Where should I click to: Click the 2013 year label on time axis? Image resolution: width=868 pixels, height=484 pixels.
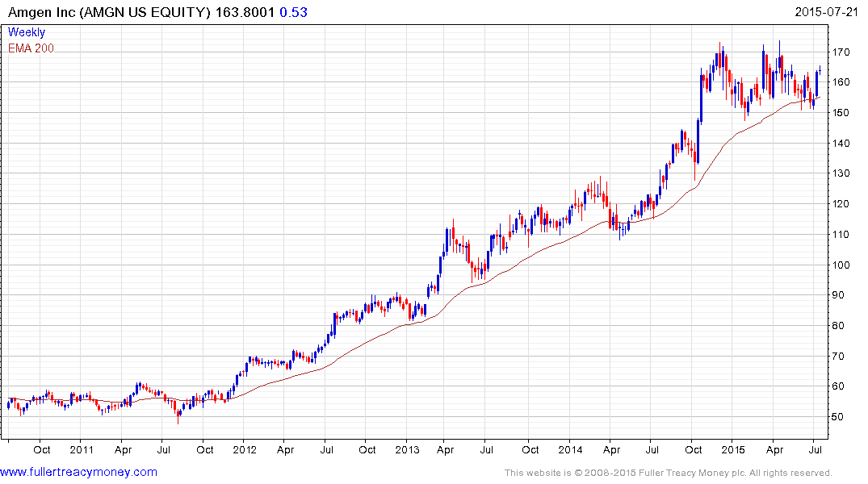coord(408,449)
